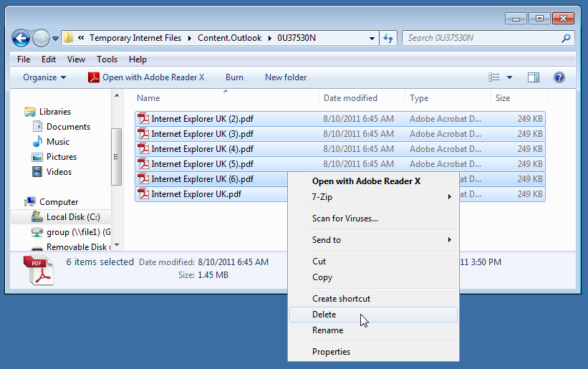This screenshot has width=588, height=369.
Task: Click PDF icon of Internet Explorer UK (2).pdf
Action: 143,118
